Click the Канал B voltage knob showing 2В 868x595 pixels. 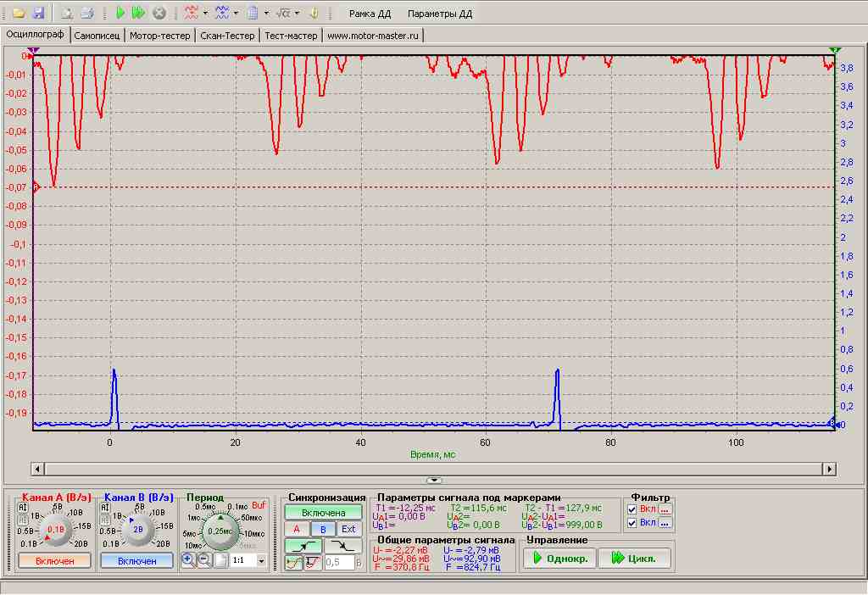pyautogui.click(x=137, y=530)
